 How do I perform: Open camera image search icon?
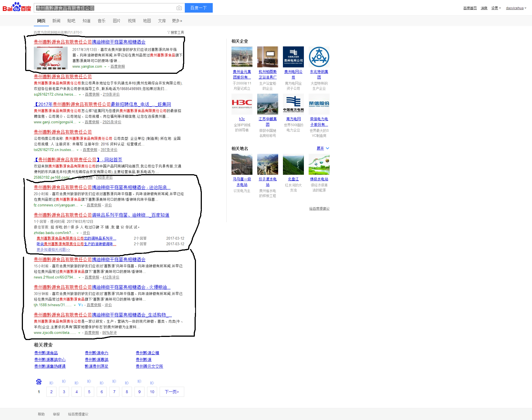point(179,8)
